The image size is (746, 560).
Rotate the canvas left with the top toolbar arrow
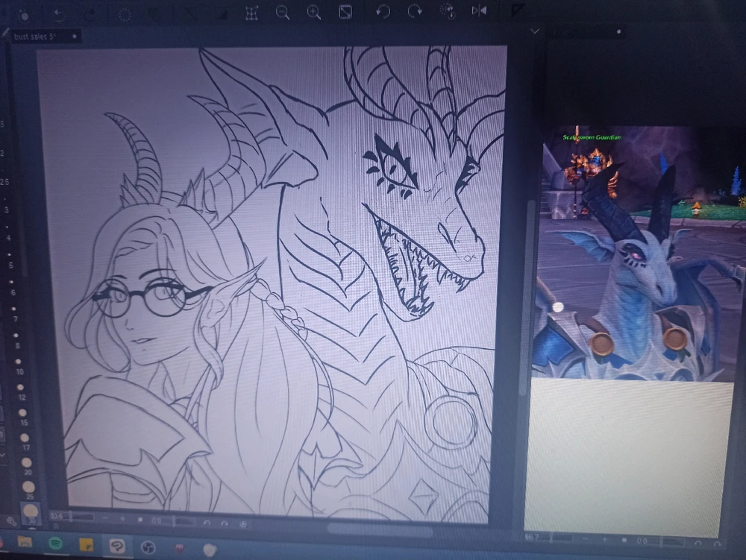coord(383,11)
